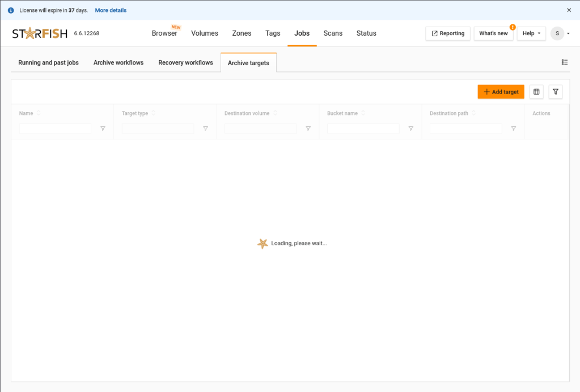Click the Destination path filter icon
Viewport: 580px width, 392px height.
[x=513, y=129]
